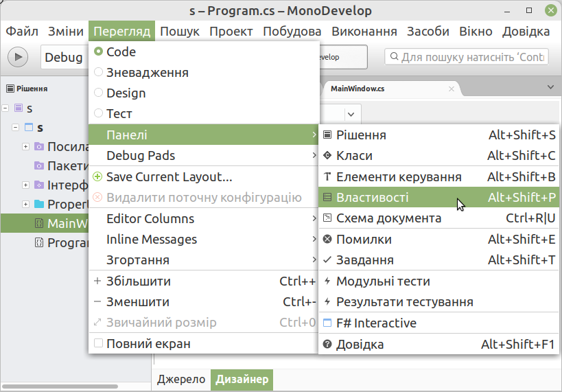562x392 pixels.
Task: Select the Зневадження layout radio button
Action: click(x=98, y=71)
